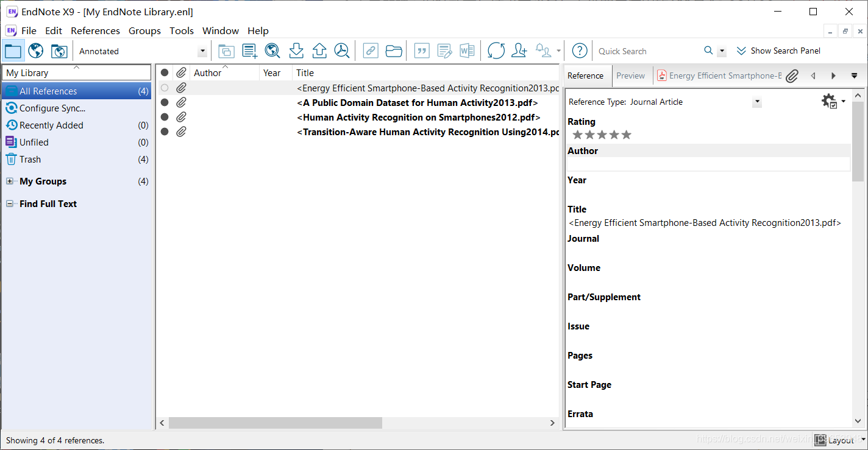Screen dimensions: 868x450
Task: Toggle read dot for Transition-Aware Human Activity row
Action: tap(165, 132)
